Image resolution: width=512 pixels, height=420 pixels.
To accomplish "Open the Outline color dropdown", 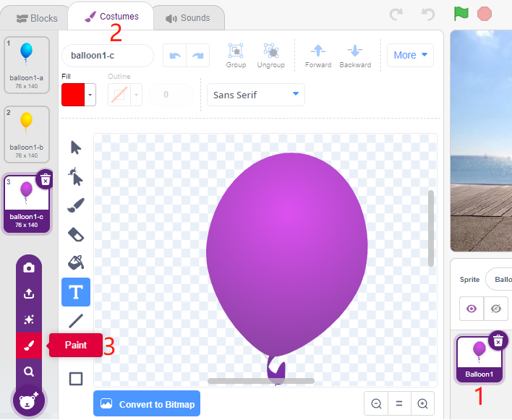I will (x=136, y=95).
